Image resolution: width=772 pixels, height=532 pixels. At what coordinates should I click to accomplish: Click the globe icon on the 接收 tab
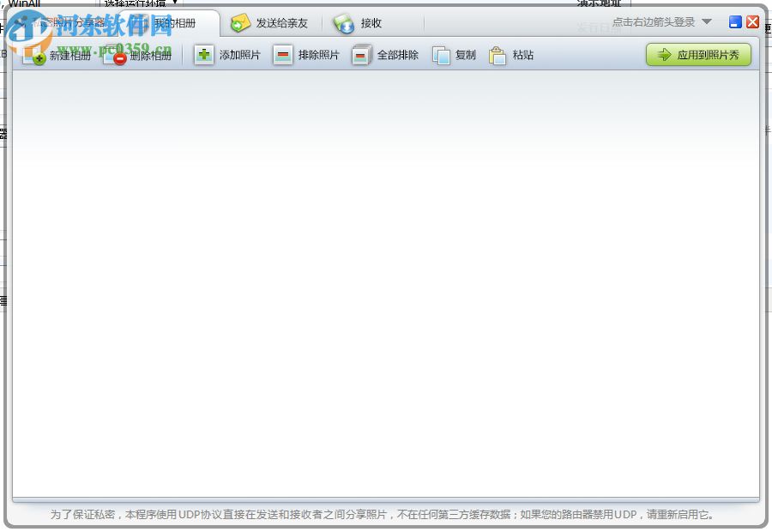344,24
